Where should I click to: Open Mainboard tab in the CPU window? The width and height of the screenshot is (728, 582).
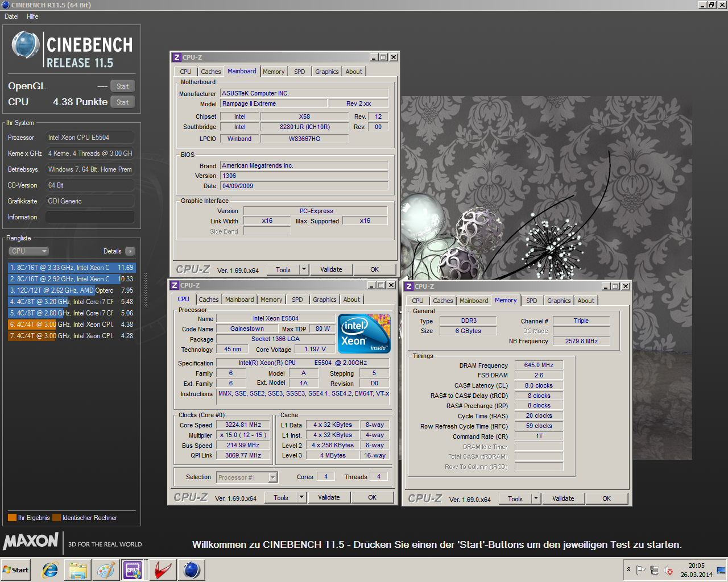click(x=239, y=300)
